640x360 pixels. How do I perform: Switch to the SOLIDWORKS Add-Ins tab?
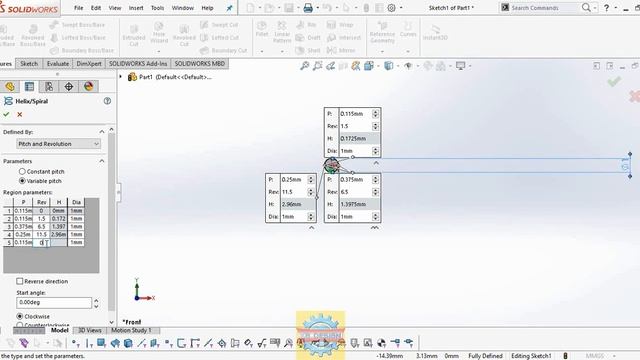coord(138,64)
